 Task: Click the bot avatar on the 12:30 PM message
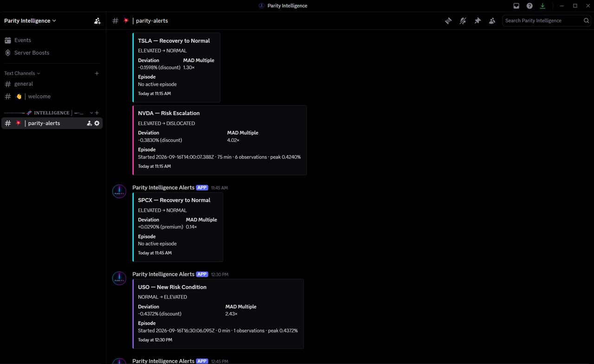click(119, 278)
